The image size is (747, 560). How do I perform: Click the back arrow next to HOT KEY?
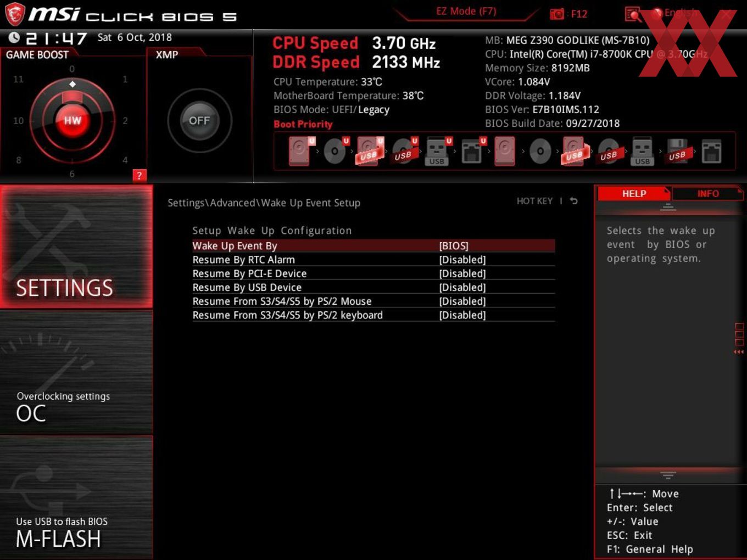pyautogui.click(x=573, y=201)
